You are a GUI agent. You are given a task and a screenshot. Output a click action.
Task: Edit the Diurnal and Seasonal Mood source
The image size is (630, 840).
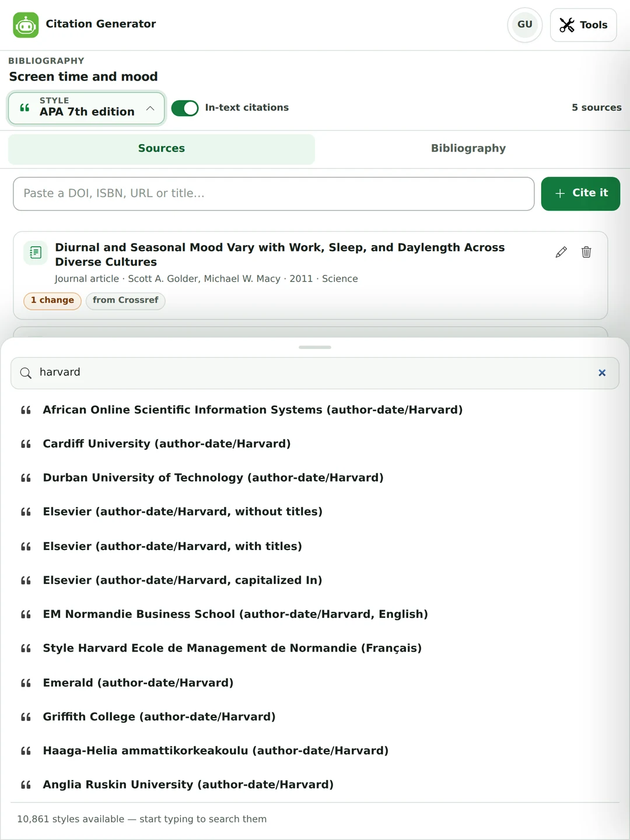[561, 252]
